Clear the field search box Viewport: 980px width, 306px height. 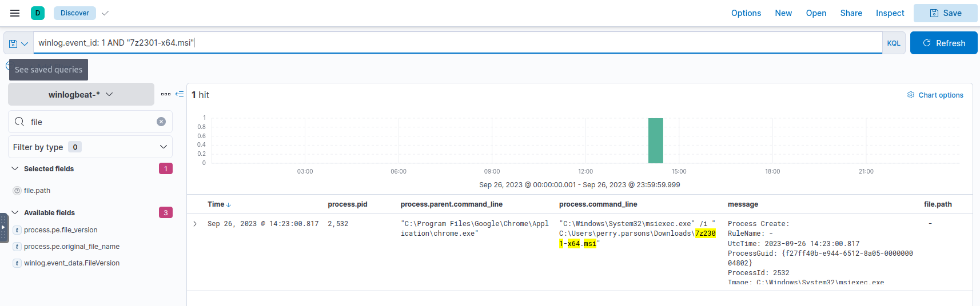[x=161, y=122]
